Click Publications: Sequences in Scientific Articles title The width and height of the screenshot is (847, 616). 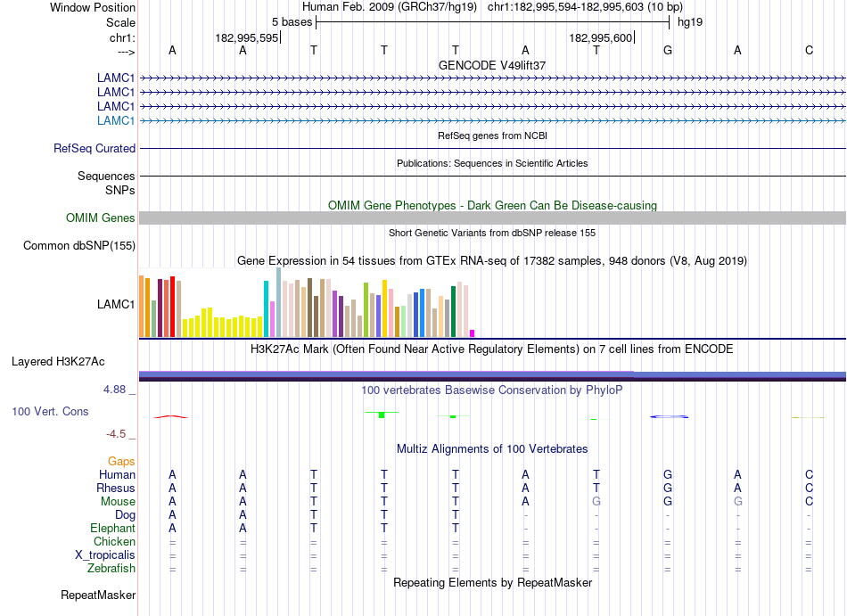coord(492,163)
